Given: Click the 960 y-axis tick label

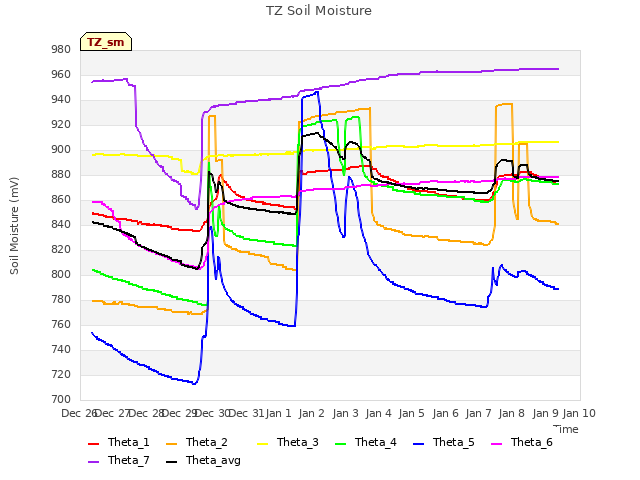Looking at the screenshot, I should [x=61, y=75].
